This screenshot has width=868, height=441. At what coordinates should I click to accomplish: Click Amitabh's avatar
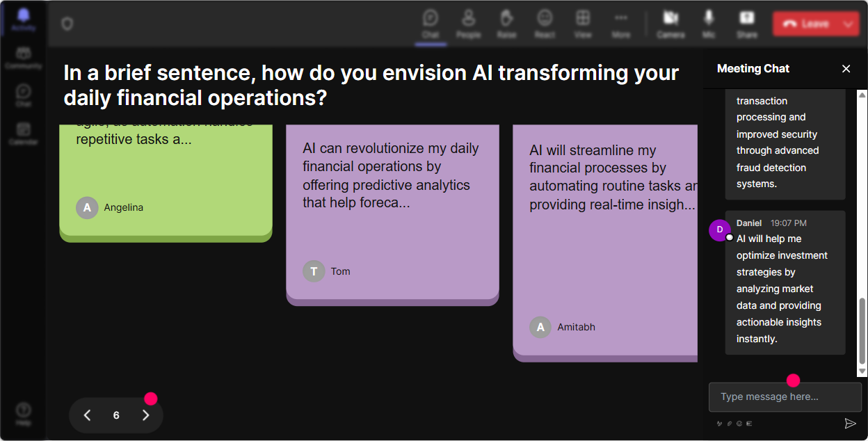[x=540, y=327]
